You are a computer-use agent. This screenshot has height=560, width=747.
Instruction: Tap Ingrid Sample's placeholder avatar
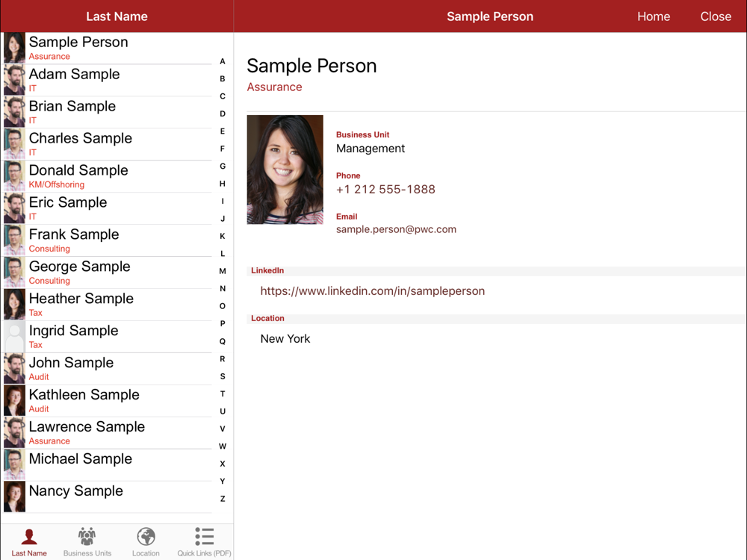click(x=14, y=336)
